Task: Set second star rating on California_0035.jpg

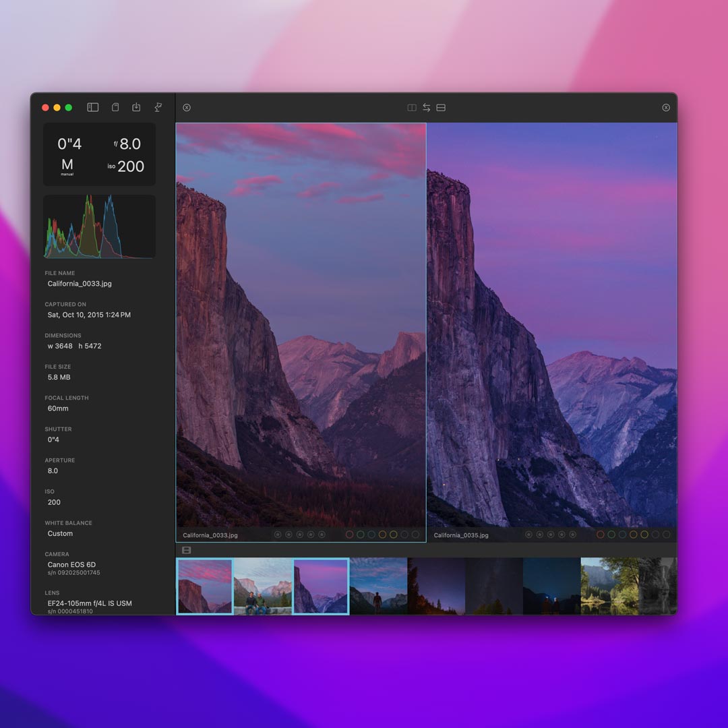Action: point(539,535)
